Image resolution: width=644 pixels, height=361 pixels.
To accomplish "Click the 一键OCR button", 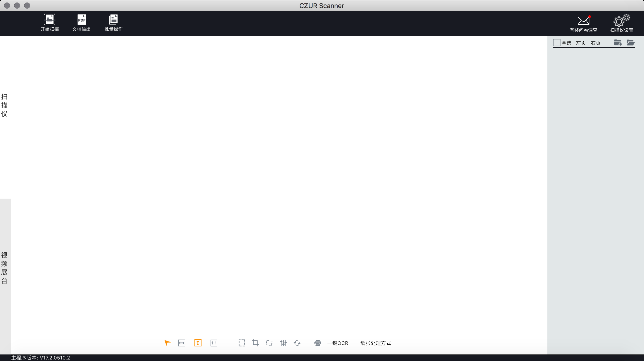I will coord(338,343).
